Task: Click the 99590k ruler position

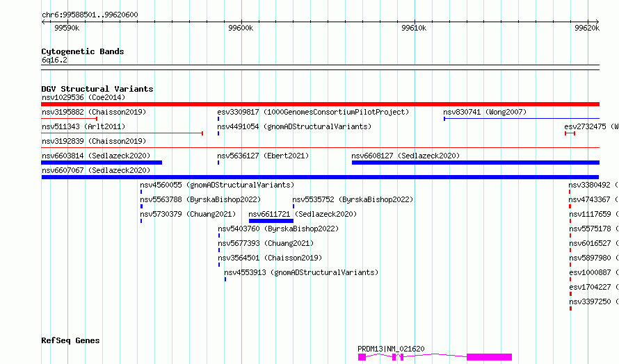Action: pyautogui.click(x=67, y=28)
